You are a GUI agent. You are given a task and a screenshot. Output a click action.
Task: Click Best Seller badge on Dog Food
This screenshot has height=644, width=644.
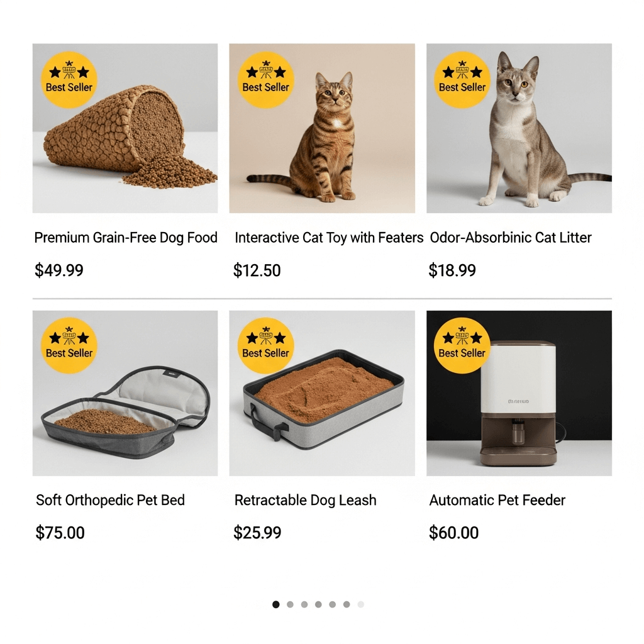(69, 80)
